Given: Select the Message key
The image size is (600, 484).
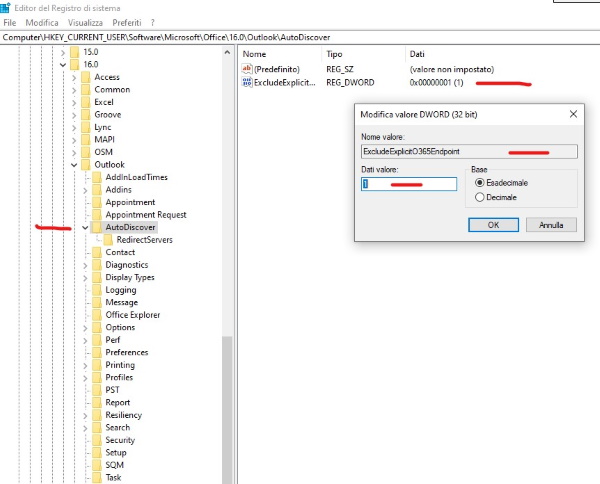Looking at the screenshot, I should coord(122,303).
